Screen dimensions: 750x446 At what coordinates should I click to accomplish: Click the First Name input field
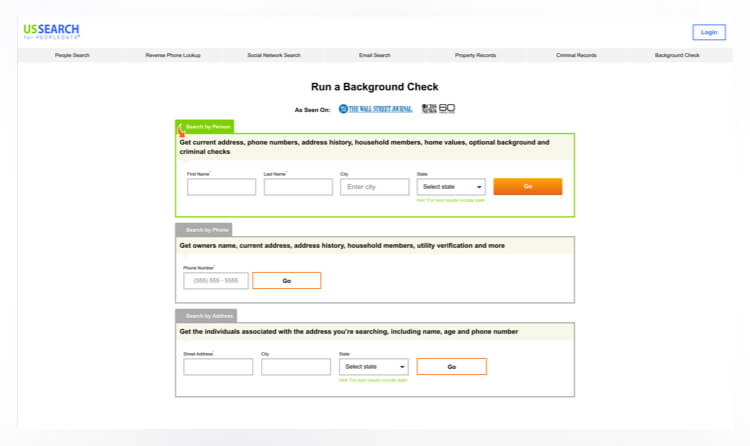pyautogui.click(x=221, y=187)
